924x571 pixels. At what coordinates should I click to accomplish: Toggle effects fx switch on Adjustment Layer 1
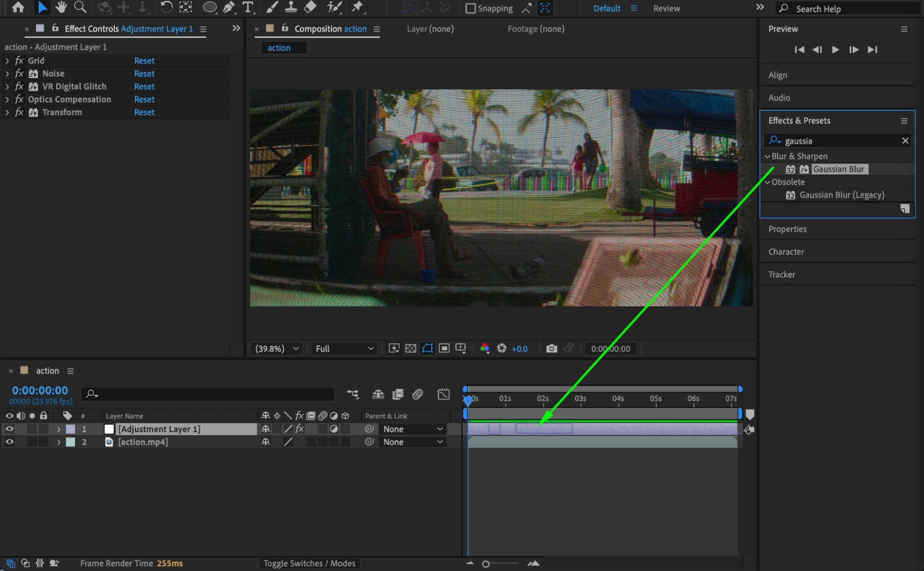click(x=300, y=429)
